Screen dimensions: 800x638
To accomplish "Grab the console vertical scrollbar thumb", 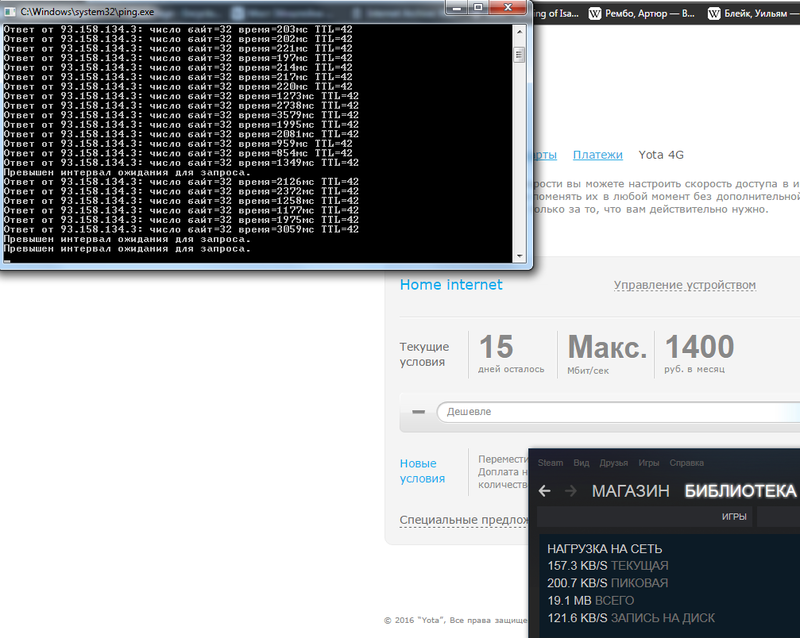I will point(519,53).
